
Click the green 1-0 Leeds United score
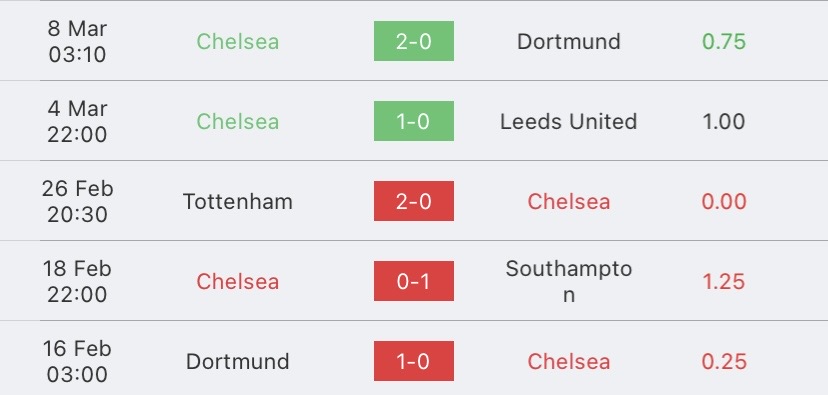413,121
